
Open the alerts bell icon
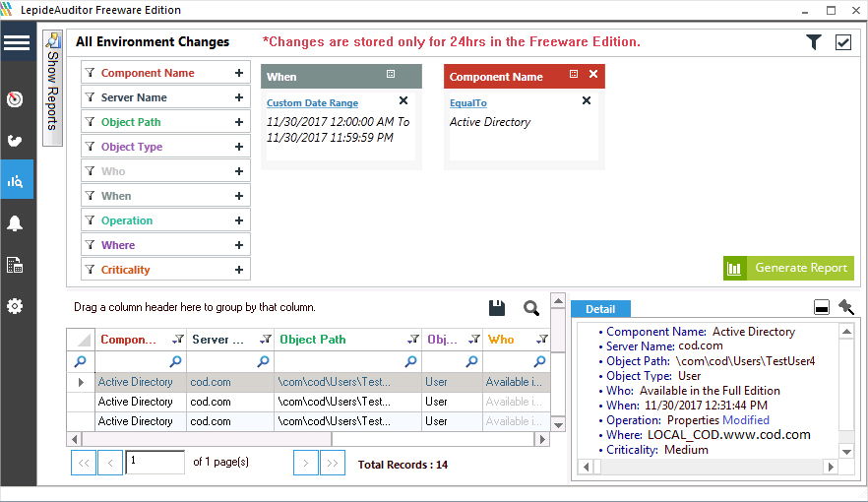[15, 223]
